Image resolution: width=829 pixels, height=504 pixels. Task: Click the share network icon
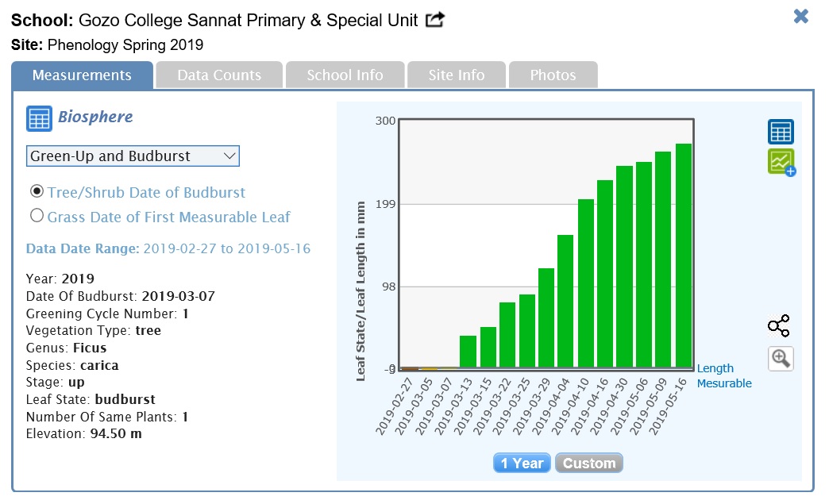[x=779, y=326]
